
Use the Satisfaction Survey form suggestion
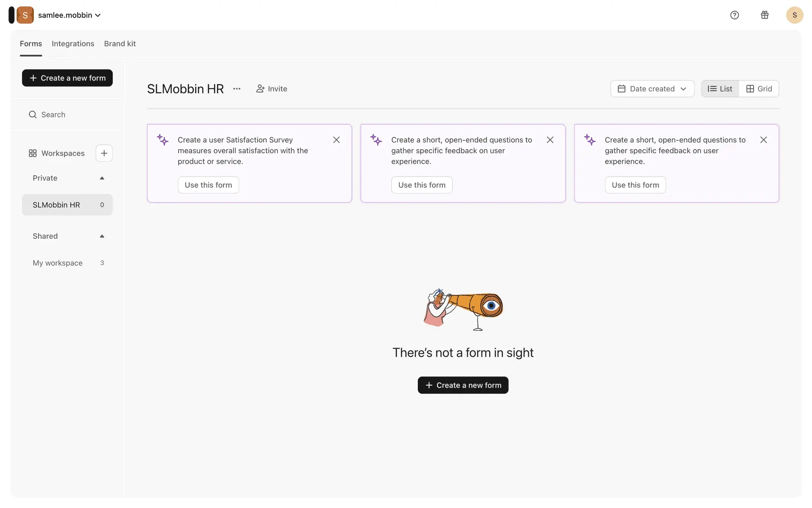click(208, 185)
